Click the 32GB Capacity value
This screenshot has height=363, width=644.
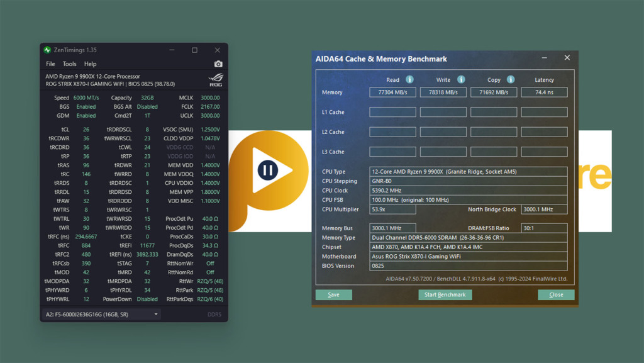[147, 98]
